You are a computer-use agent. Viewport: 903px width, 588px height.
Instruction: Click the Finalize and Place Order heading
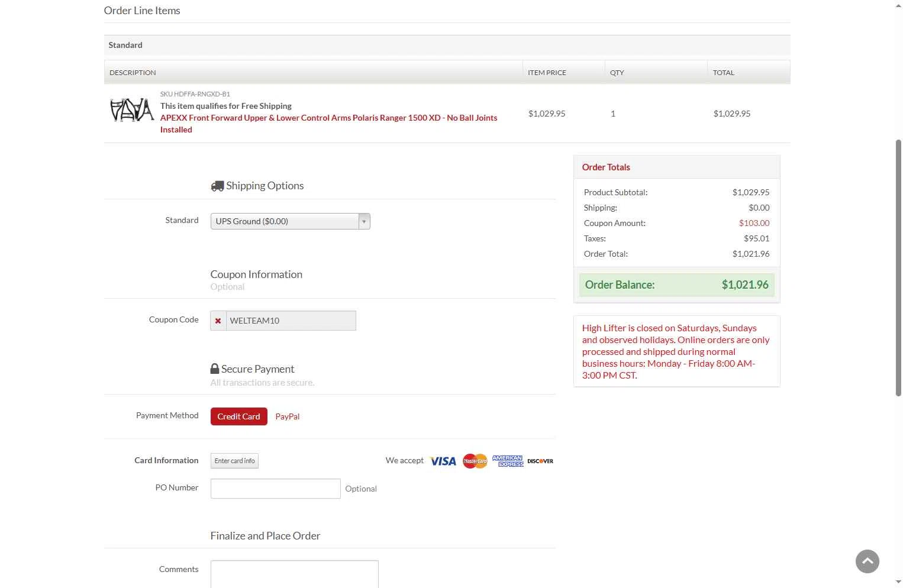point(265,536)
